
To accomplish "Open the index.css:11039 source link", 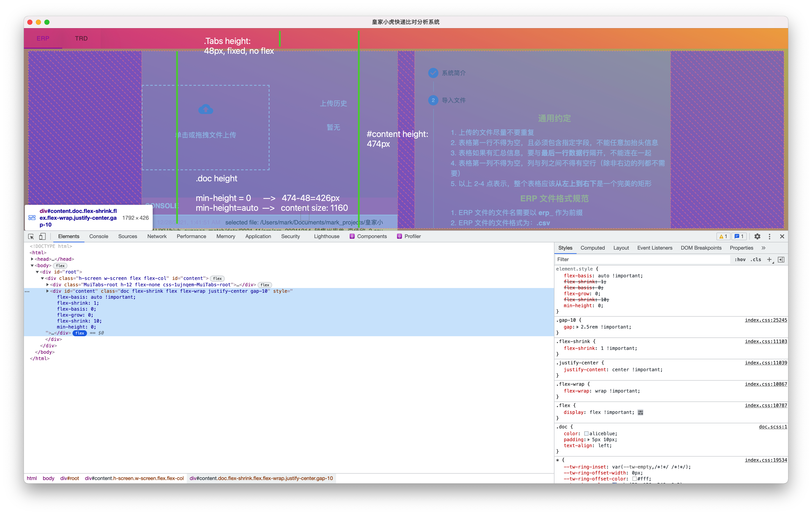I will coord(766,363).
